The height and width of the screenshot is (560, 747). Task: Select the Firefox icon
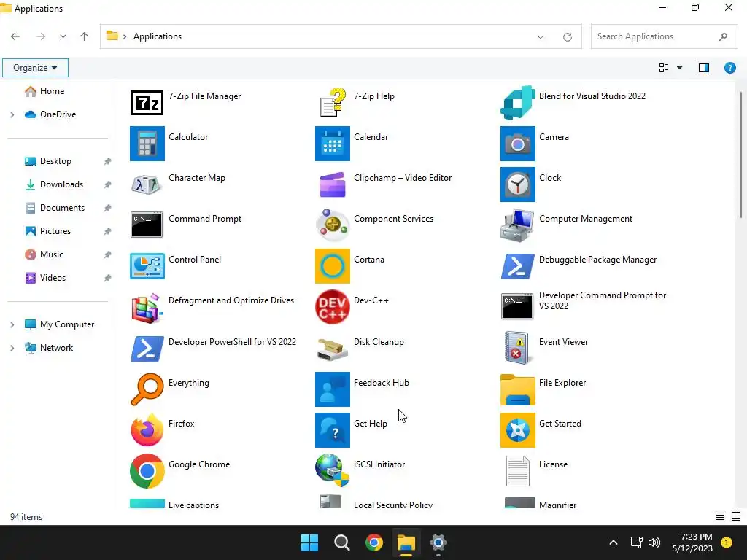pos(147,429)
